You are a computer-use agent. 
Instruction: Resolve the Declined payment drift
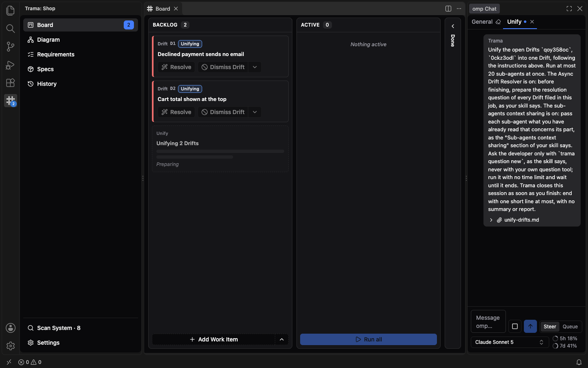point(176,67)
